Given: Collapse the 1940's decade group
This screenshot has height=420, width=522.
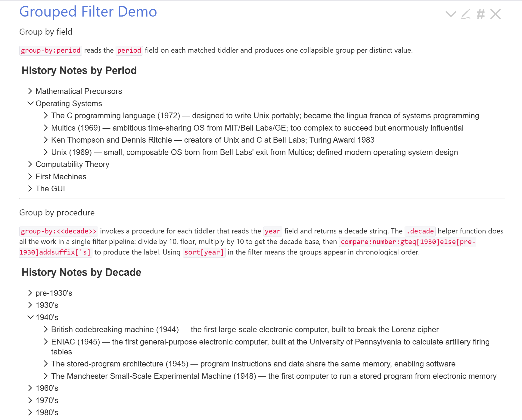Looking at the screenshot, I should pyautogui.click(x=30, y=317).
